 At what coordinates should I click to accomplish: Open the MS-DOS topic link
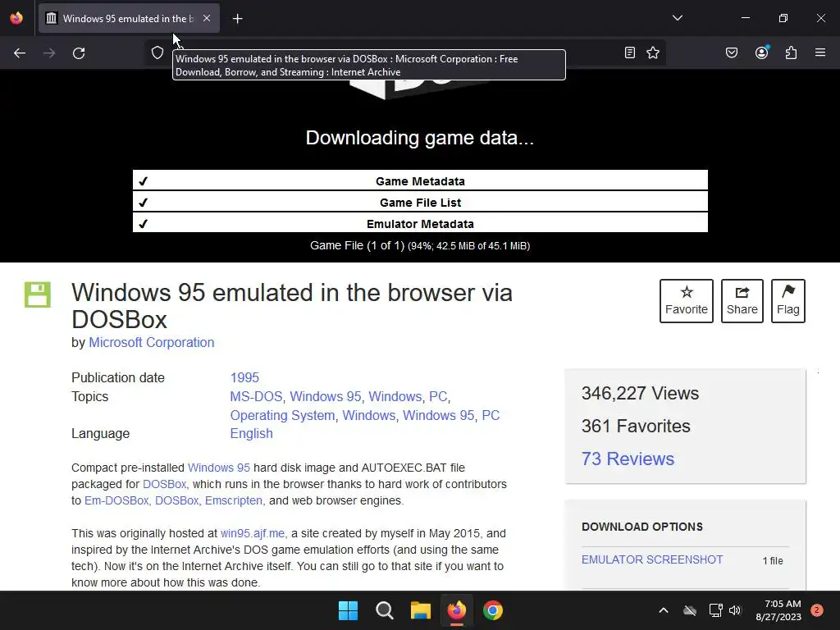coord(256,396)
